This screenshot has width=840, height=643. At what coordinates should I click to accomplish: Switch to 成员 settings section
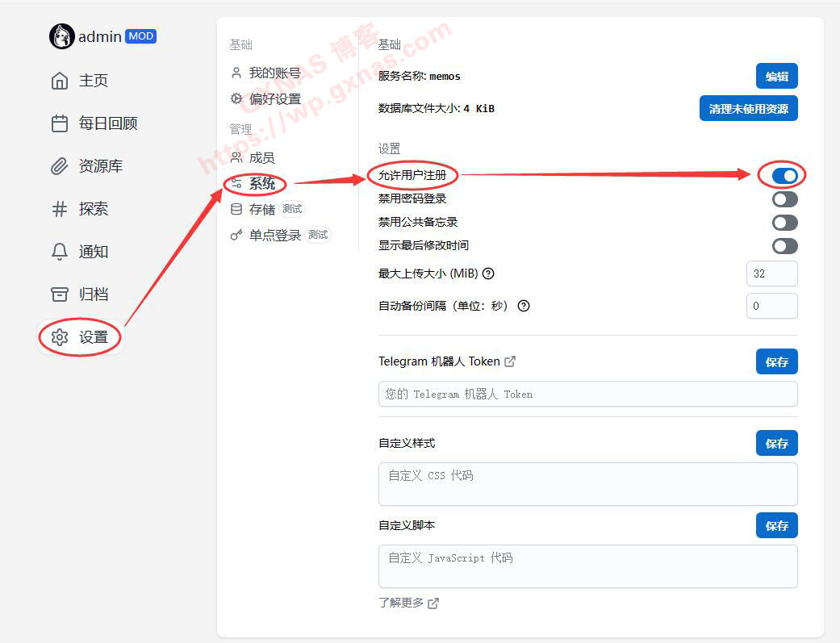point(261,158)
